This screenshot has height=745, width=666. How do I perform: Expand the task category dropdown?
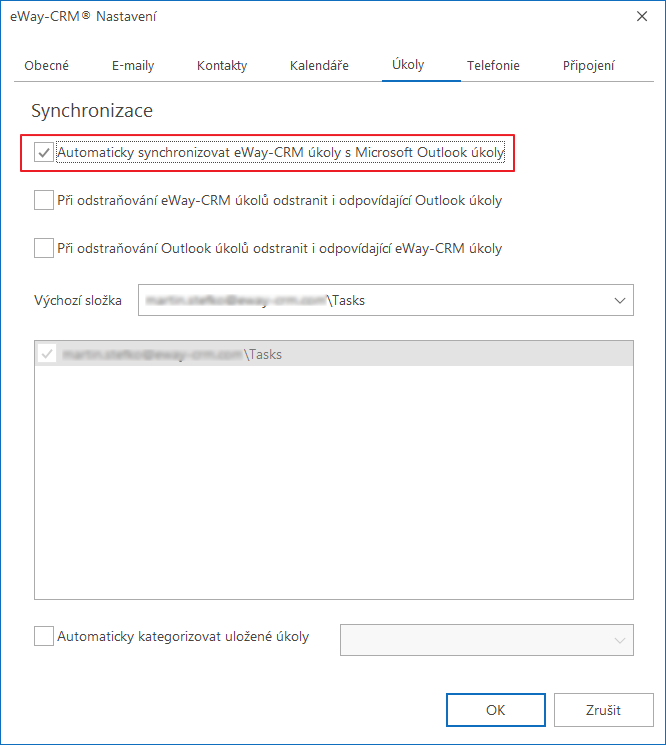pyautogui.click(x=486, y=640)
